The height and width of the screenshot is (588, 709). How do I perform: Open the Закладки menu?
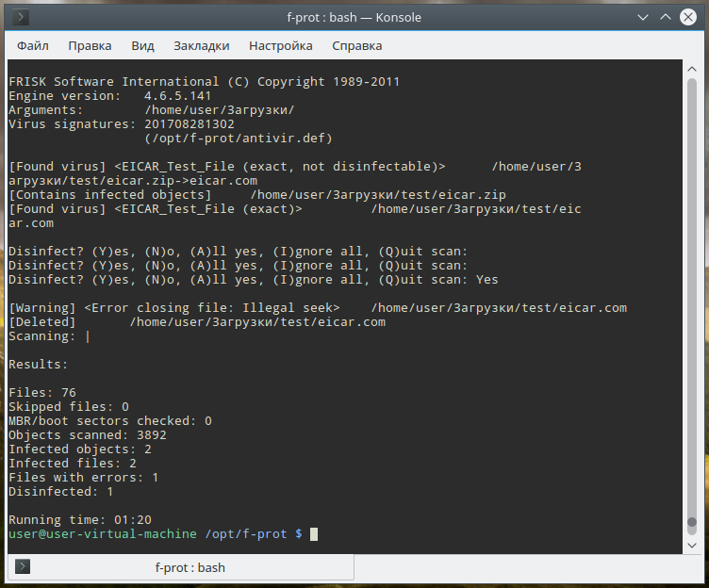click(x=201, y=45)
